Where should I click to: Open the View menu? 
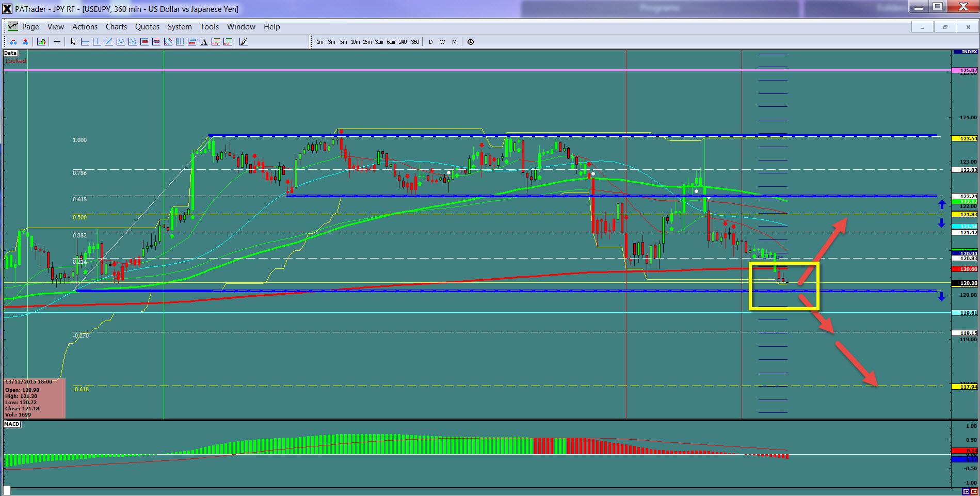click(56, 27)
